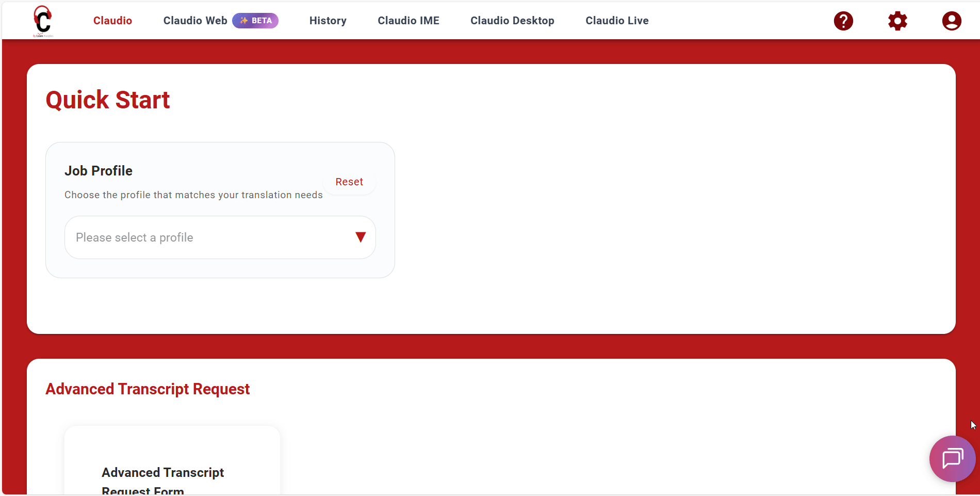
Task: Click the Job Profile heading
Action: 99,171
